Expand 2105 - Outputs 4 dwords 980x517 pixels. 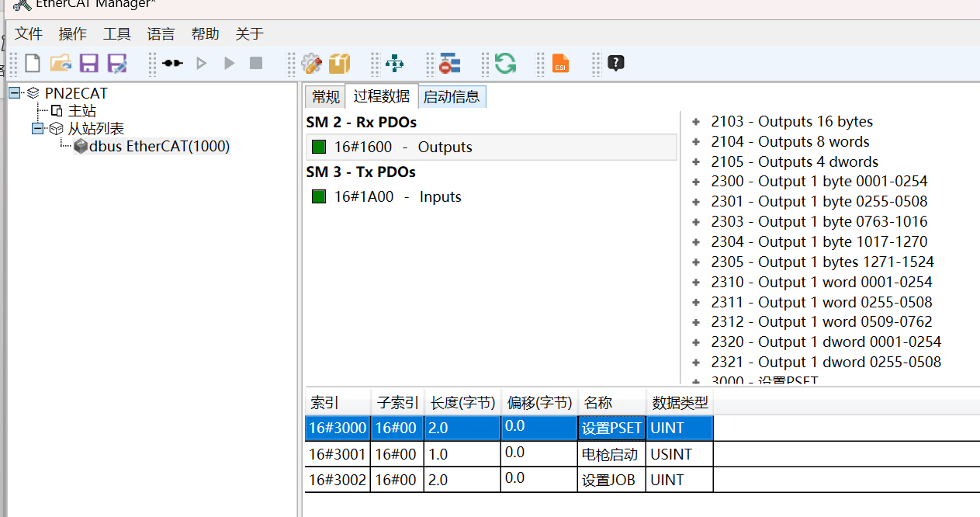pos(696,162)
